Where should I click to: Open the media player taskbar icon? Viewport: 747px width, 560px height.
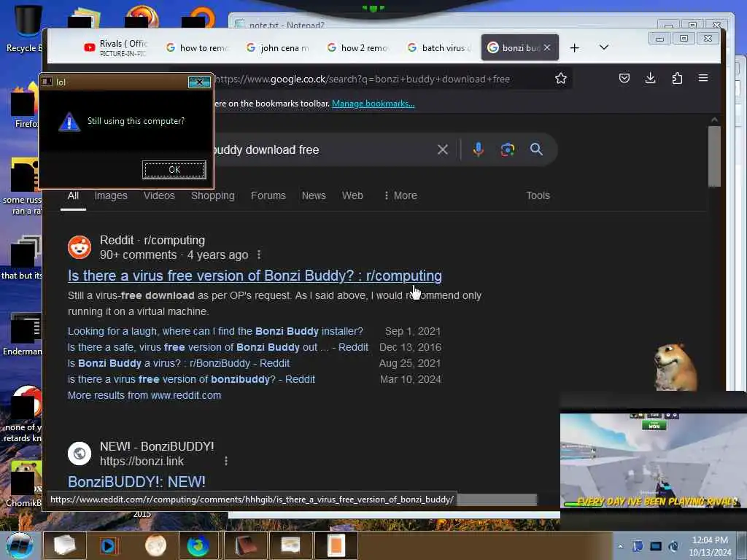109,545
